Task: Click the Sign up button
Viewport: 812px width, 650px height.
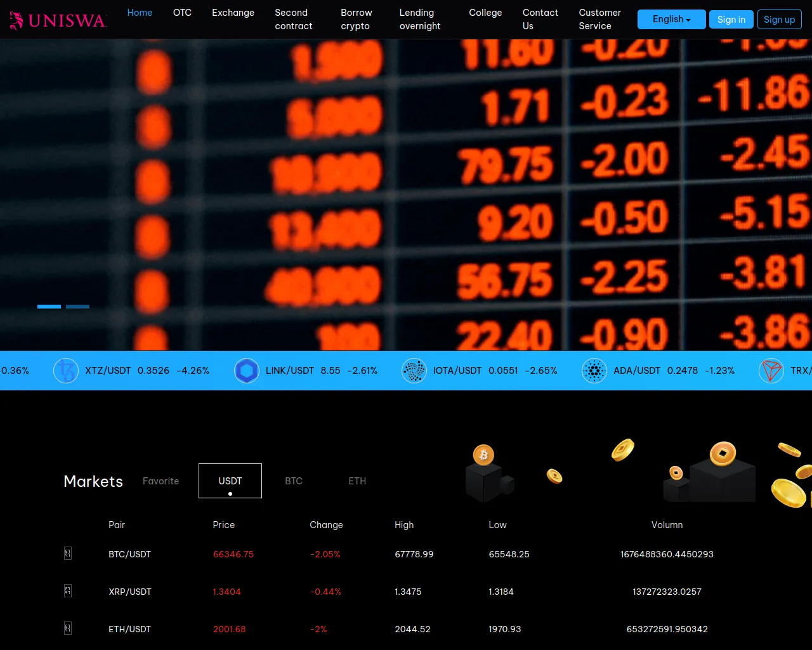Action: click(780, 20)
